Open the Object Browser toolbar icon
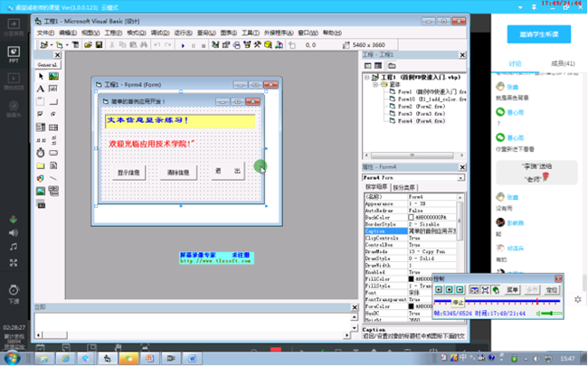Screen dimensions: 588x367 tap(247, 45)
